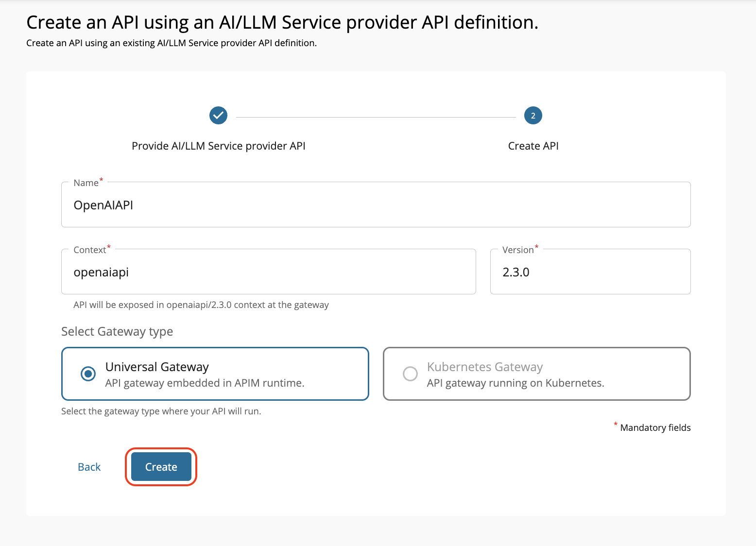This screenshot has width=756, height=546.
Task: Click the completed step checkmark icon
Action: click(x=218, y=116)
